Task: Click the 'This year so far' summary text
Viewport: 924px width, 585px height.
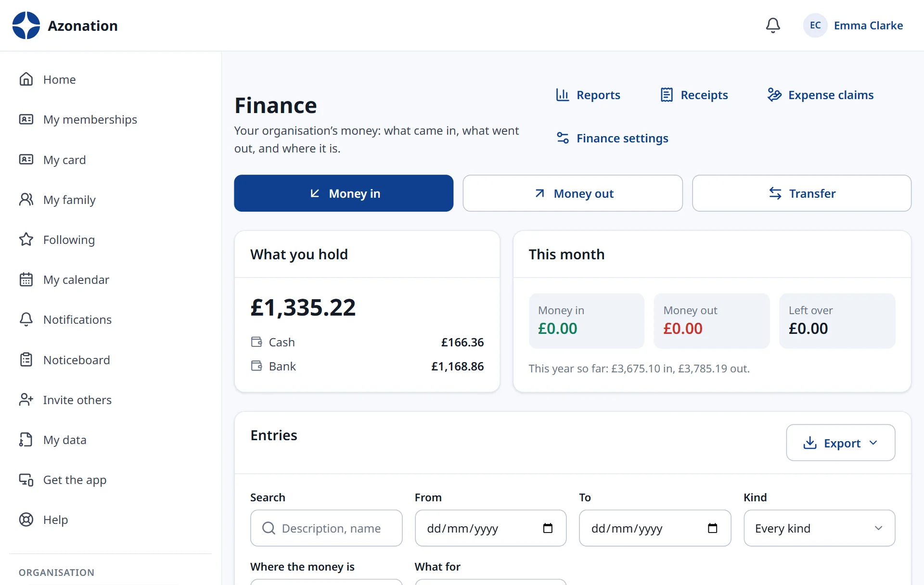Action: [x=639, y=369]
